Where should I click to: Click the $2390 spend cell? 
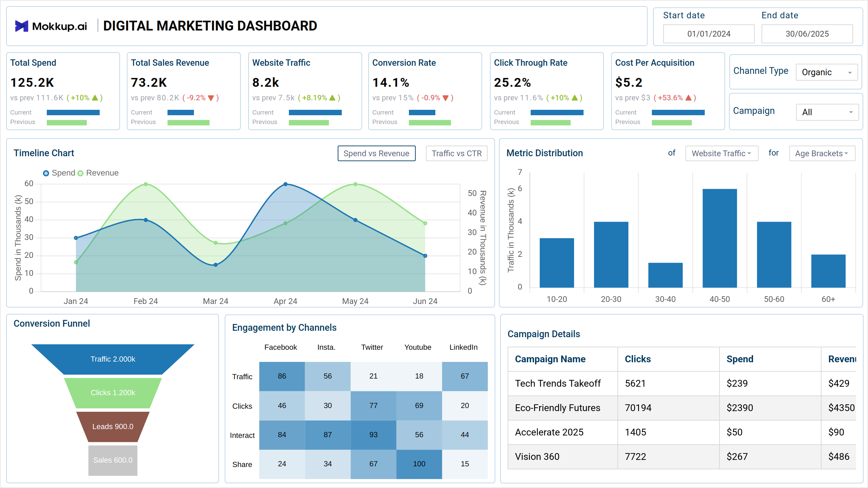[x=770, y=408]
